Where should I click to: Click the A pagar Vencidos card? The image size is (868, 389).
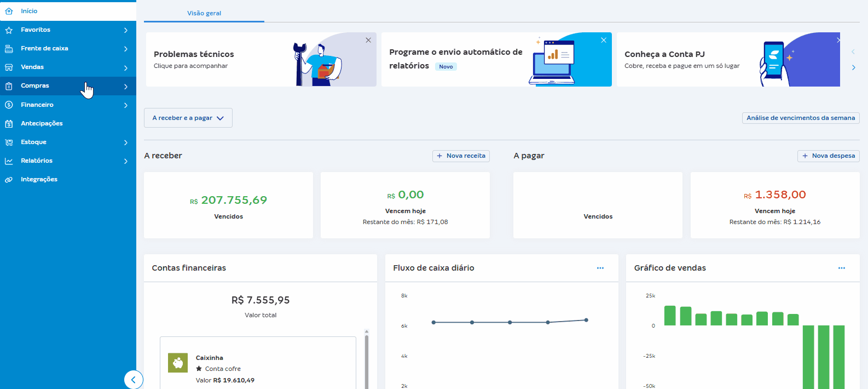tap(598, 205)
